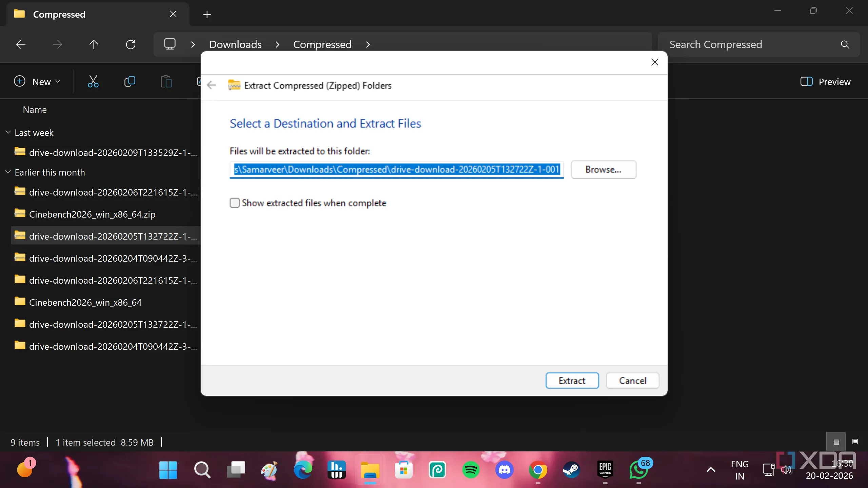
Task: Open Spotify from the taskbar
Action: pos(471,470)
